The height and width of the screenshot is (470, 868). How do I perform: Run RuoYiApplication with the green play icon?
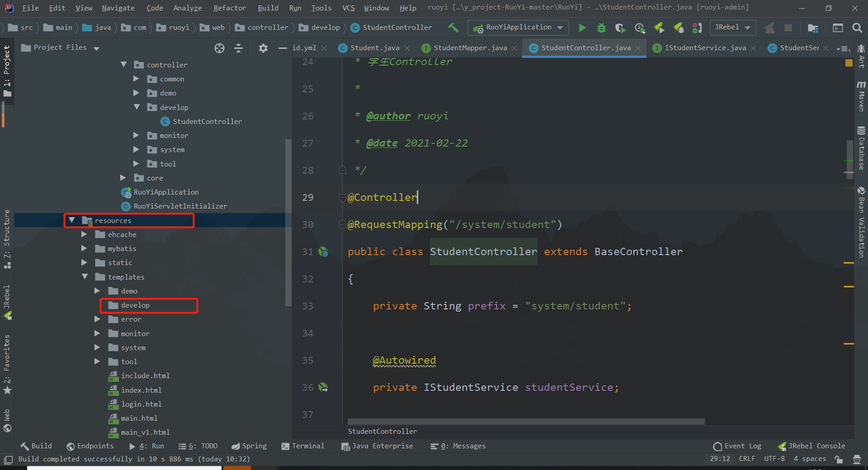coord(582,28)
